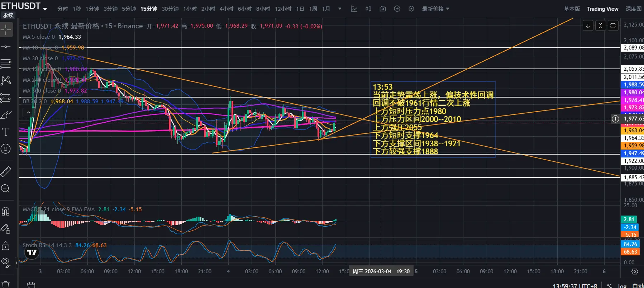Image resolution: width=644 pixels, height=288 pixels.
Task: Toggle log scale on price axis
Action: tap(622, 285)
